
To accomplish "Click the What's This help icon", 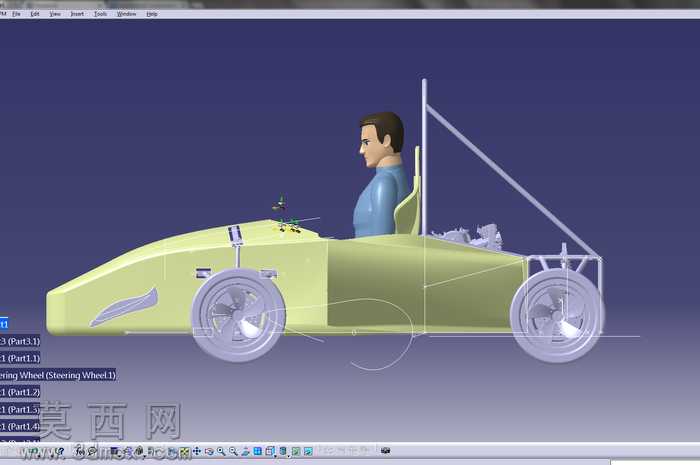I will point(60,451).
